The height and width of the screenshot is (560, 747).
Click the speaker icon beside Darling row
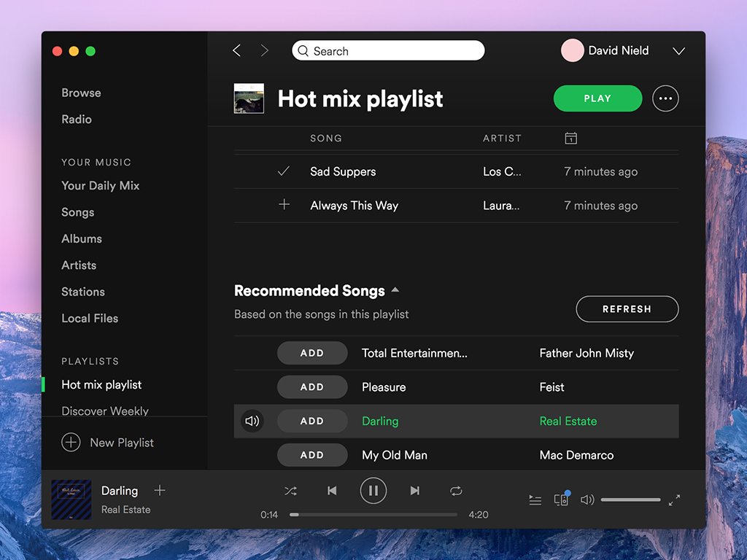coord(252,421)
